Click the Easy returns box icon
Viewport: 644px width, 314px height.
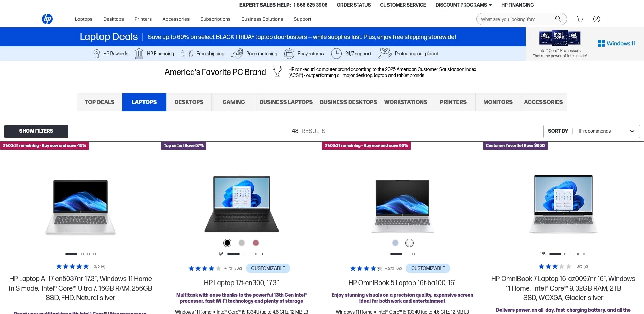pos(289,54)
